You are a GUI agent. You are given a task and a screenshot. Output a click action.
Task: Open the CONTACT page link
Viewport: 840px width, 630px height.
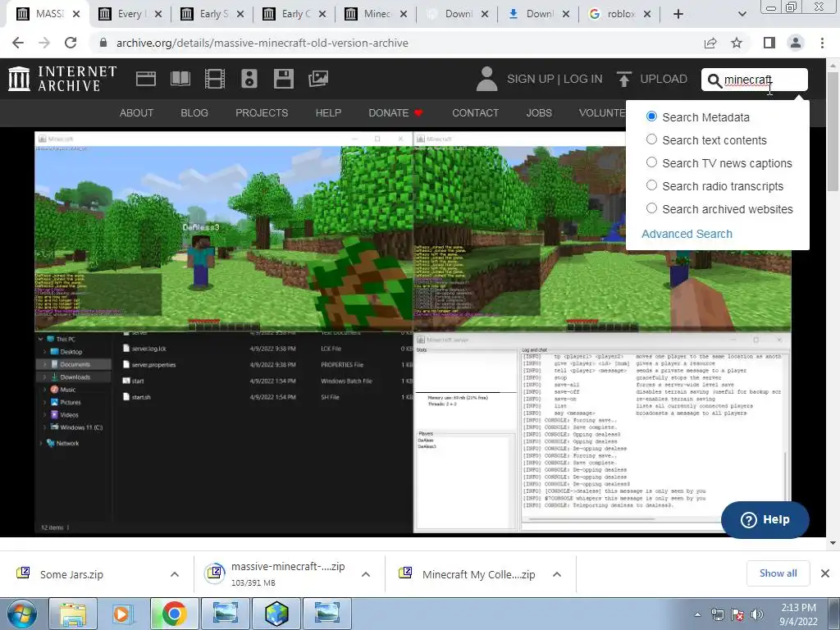click(x=475, y=113)
